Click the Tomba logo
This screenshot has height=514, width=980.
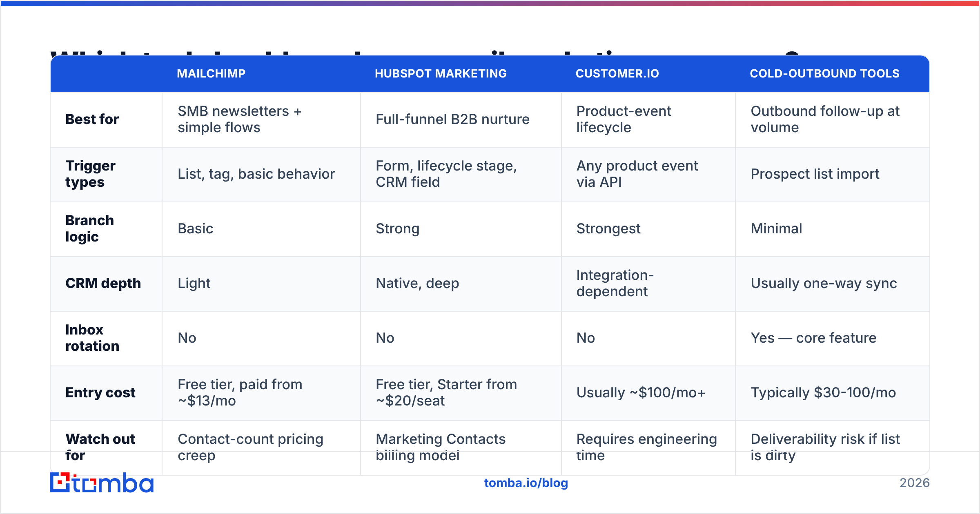click(x=101, y=483)
